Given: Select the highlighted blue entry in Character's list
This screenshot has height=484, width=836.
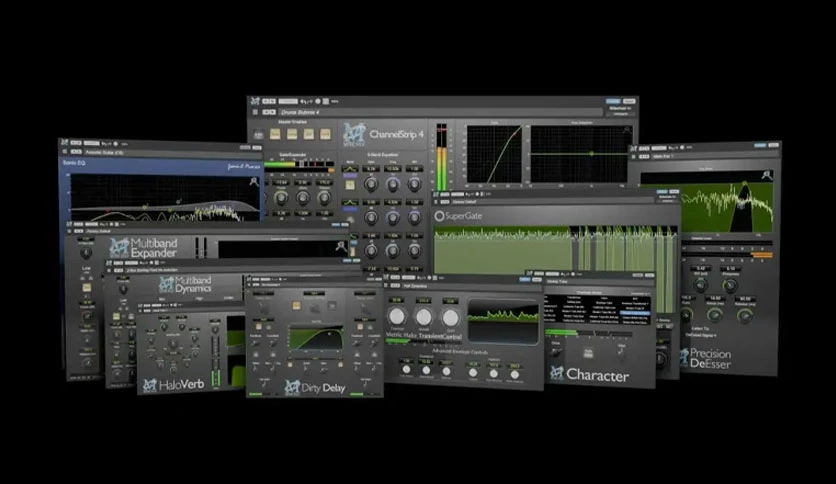Looking at the screenshot, I should pyautogui.click(x=634, y=312).
